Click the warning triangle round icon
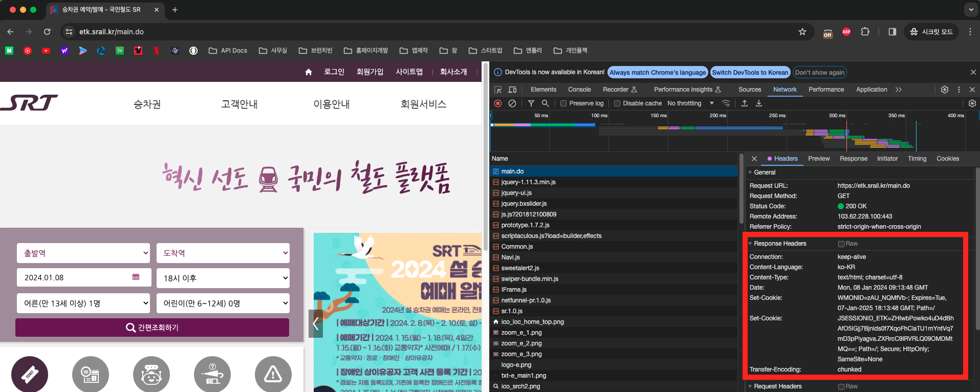 (x=273, y=374)
